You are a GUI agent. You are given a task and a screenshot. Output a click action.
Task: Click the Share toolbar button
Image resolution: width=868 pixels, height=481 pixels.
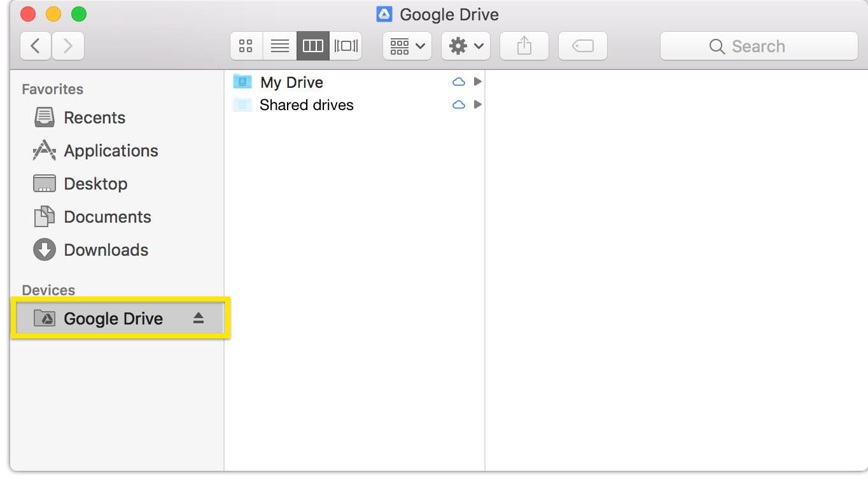524,46
